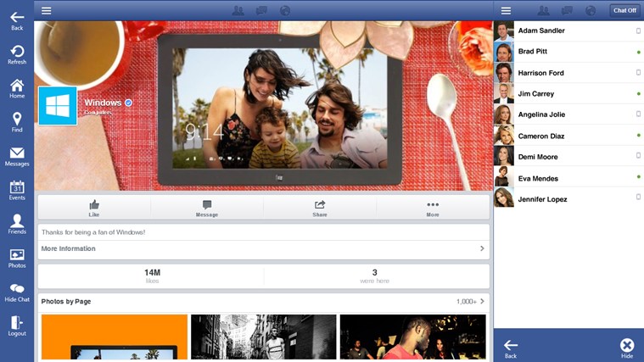644x362 pixels.
Task: Open the orange photo thumbnail
Action: 115,337
